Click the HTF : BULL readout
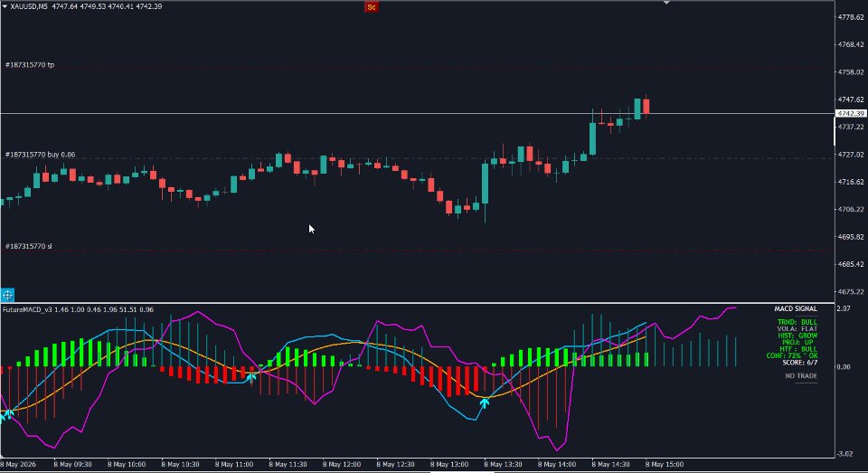The height and width of the screenshot is (473, 868). tap(798, 349)
